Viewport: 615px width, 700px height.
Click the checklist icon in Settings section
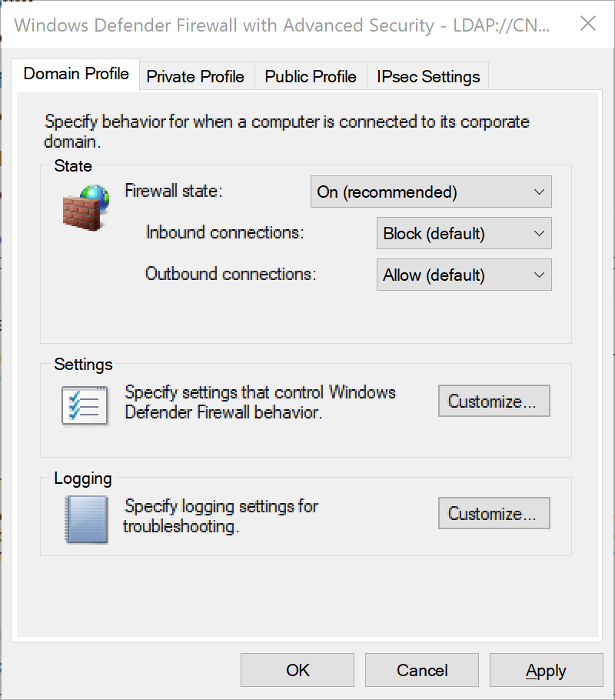85,405
